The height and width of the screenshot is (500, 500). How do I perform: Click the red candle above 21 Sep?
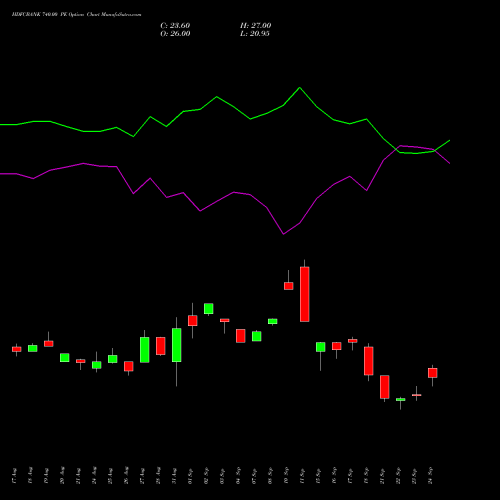pyautogui.click(x=385, y=387)
